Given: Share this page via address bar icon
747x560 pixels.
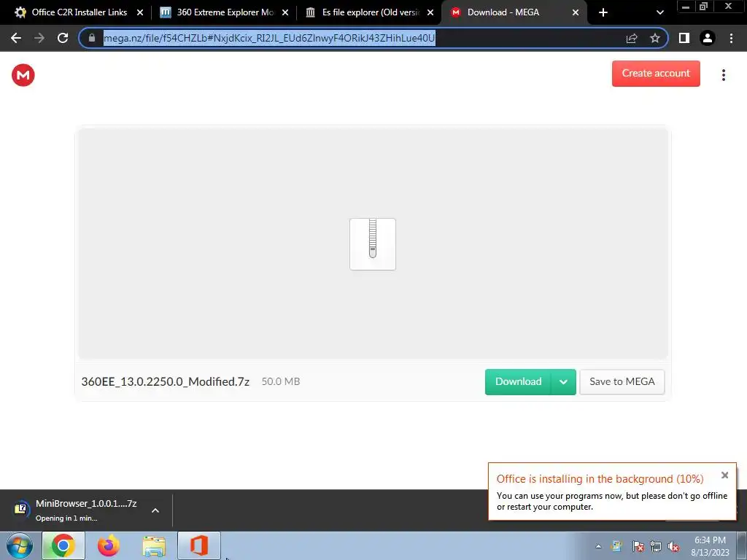Looking at the screenshot, I should [x=632, y=38].
